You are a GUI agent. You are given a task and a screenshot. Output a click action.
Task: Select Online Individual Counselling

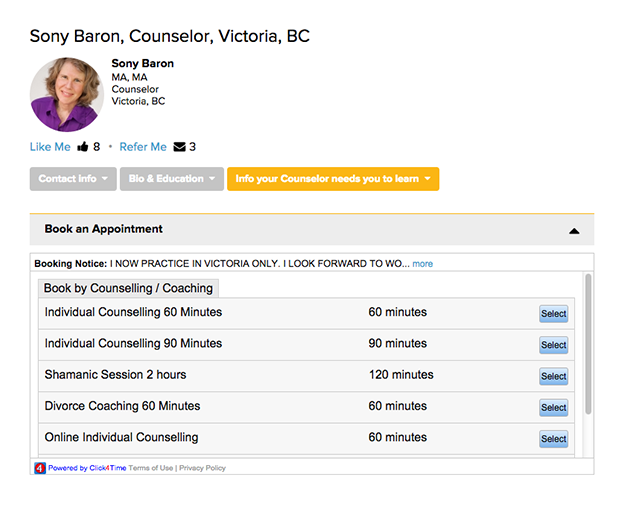coord(553,439)
